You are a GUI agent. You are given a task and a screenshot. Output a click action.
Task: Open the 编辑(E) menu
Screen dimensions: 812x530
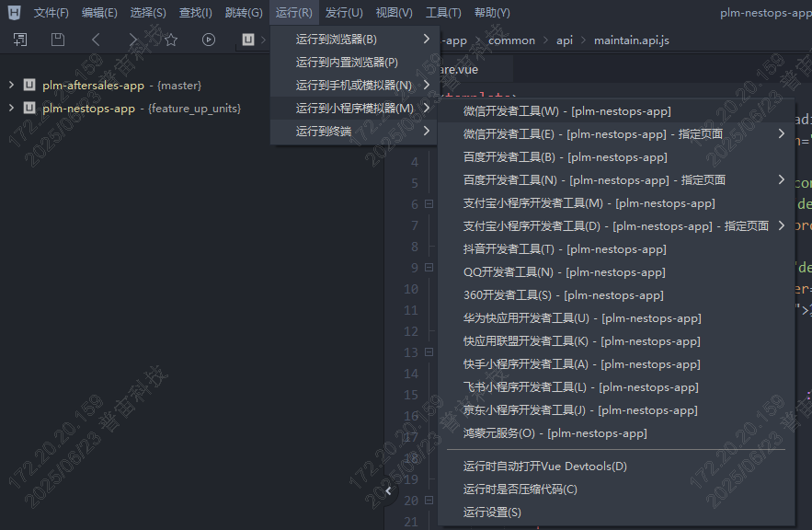[99, 13]
